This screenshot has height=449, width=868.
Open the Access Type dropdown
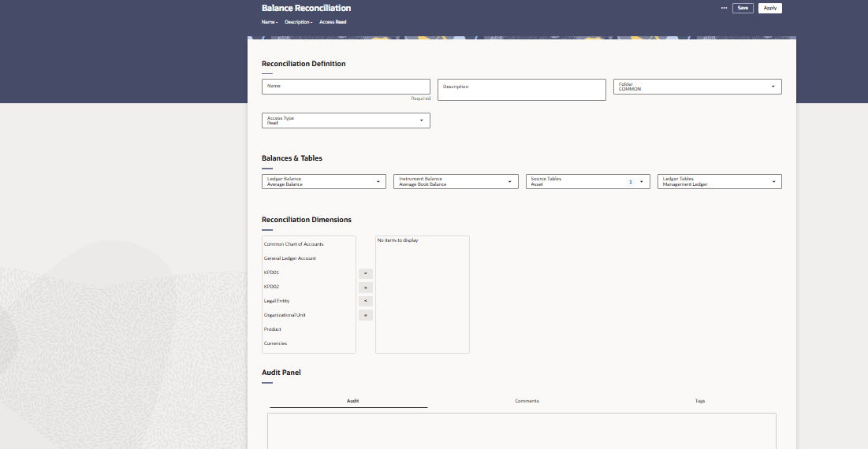tap(345, 121)
